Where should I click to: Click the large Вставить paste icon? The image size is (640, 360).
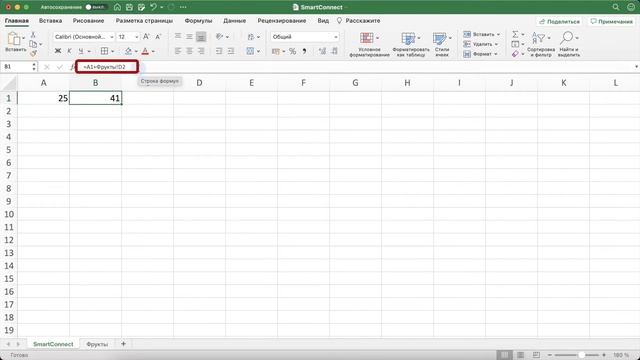pyautogui.click(x=14, y=39)
